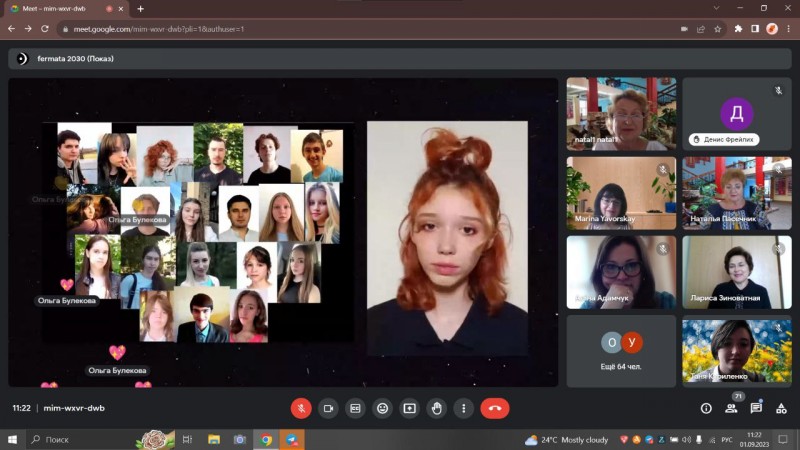
Task: Open the emoji reactions picker
Action: click(x=382, y=408)
